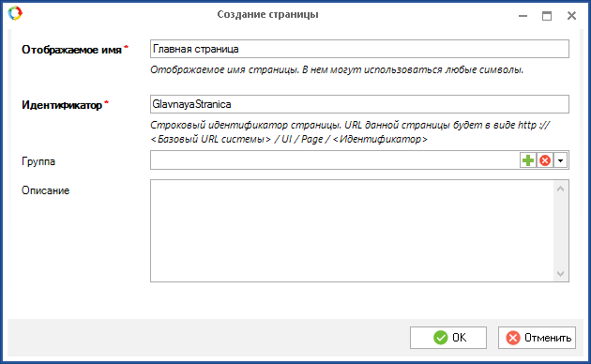
Task: Click into the Описание text area
Action: pyautogui.click(x=352, y=231)
